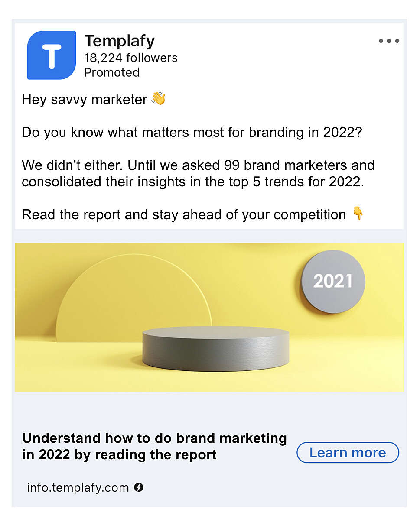Viewport: 420px width, 519px height.
Task: Click the 18,224 followers text
Action: (131, 58)
